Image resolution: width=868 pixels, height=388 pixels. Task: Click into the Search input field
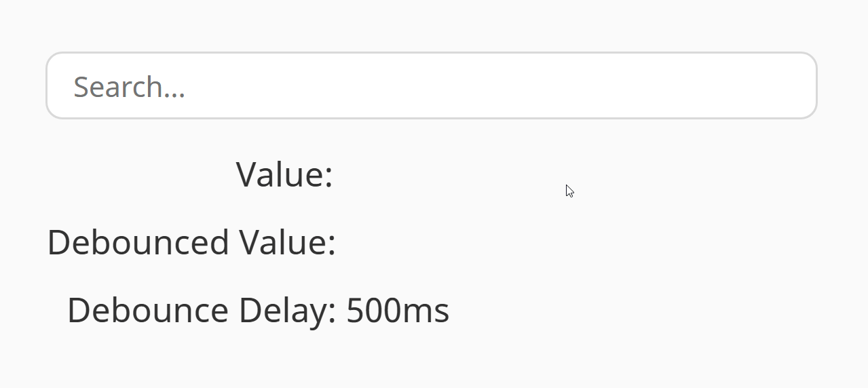[431, 86]
